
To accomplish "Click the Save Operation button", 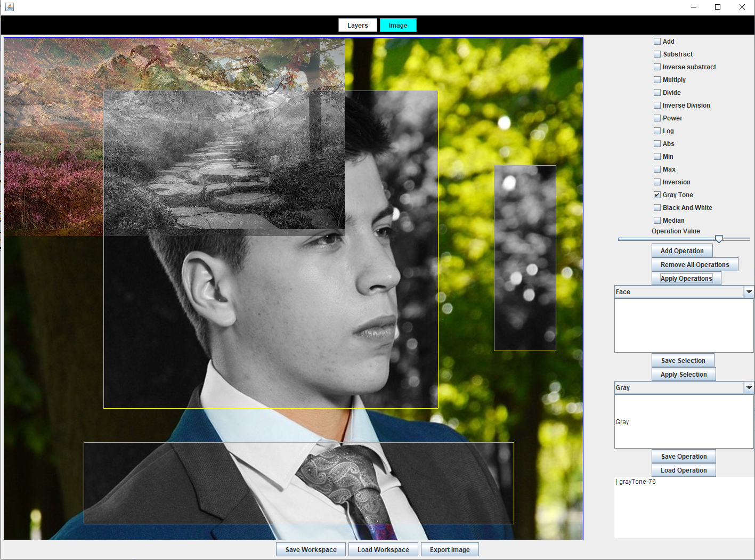I will click(684, 457).
